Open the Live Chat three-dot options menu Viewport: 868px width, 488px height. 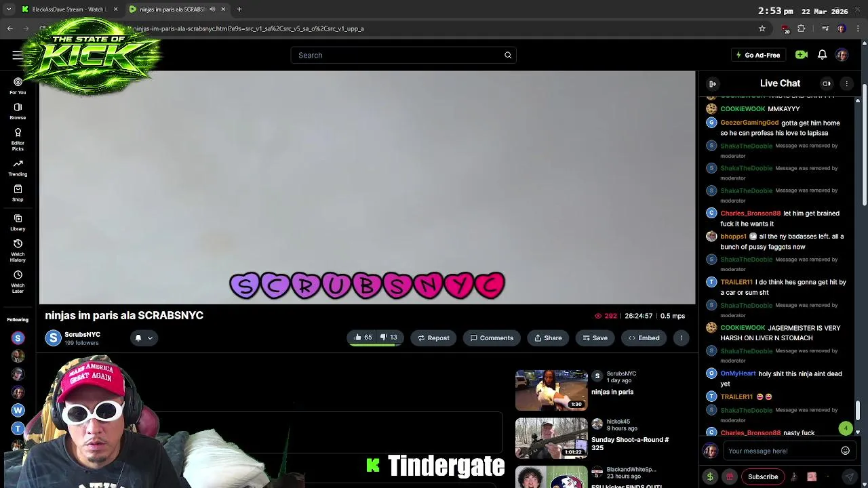(846, 83)
